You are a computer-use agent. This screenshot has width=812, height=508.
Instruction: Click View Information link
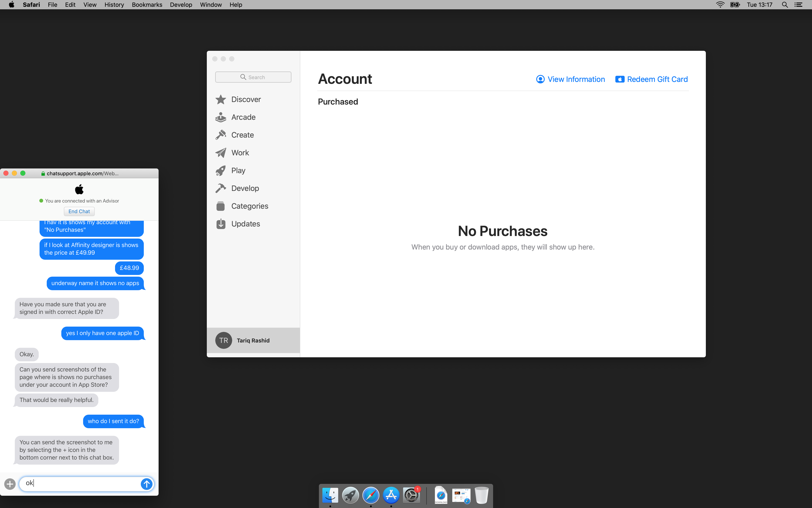tap(571, 79)
